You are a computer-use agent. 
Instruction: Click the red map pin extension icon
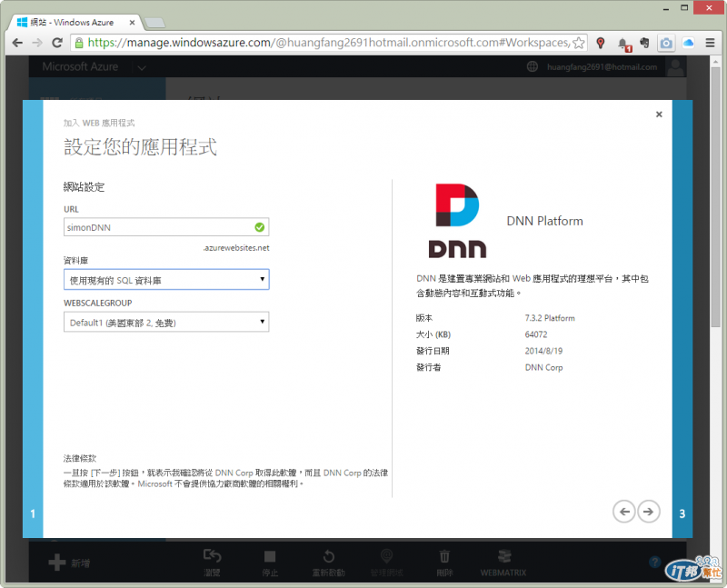pos(601,43)
